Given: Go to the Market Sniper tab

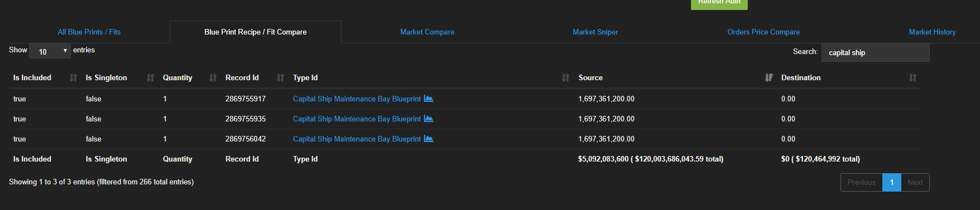Looking at the screenshot, I should tap(595, 32).
